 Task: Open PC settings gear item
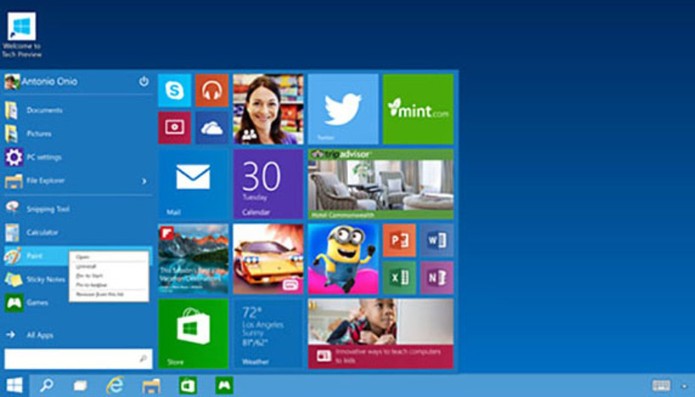(78, 157)
